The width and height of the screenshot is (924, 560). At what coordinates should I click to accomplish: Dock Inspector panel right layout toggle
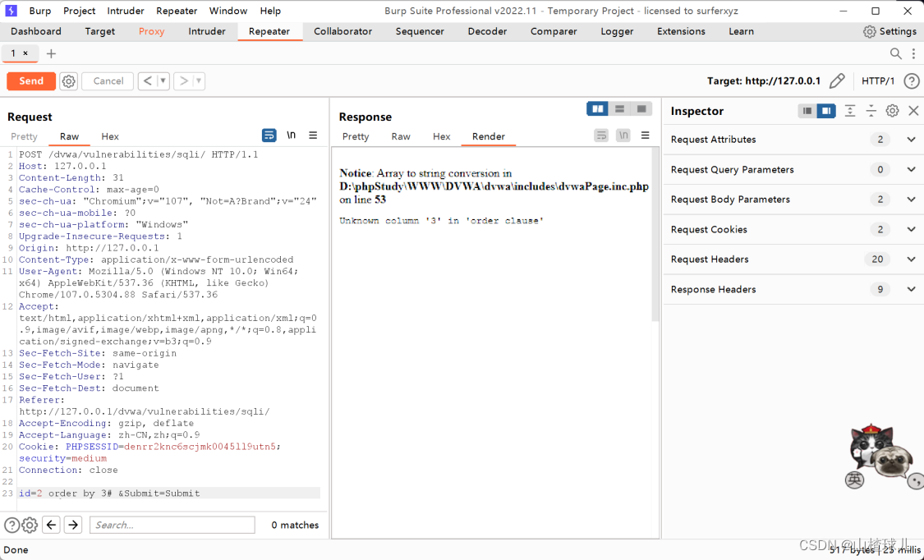tap(826, 111)
